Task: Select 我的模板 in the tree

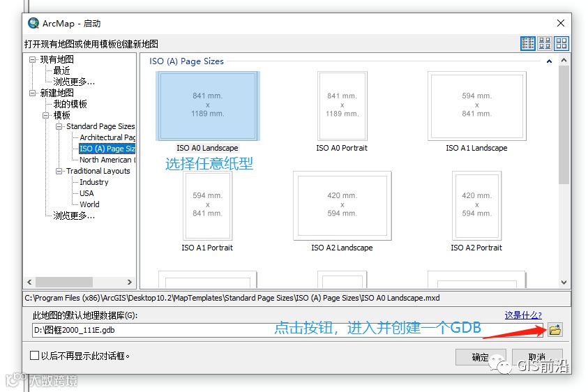Action: [70, 104]
